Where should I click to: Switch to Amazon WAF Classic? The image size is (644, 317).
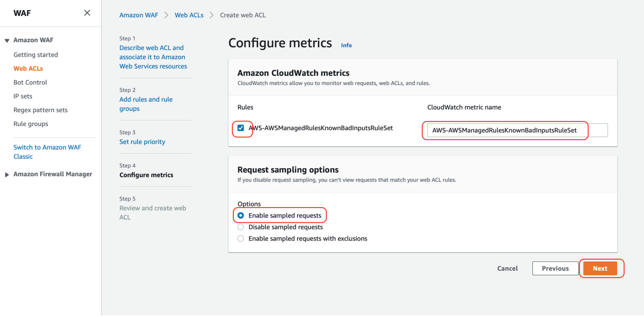47,152
